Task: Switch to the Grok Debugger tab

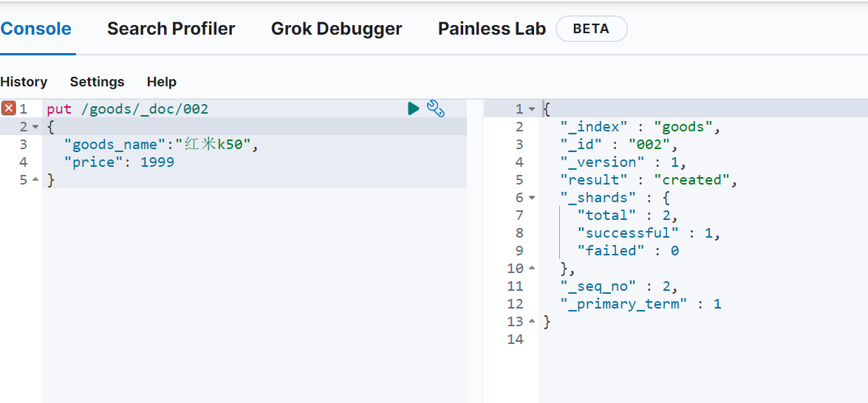Action: [336, 29]
